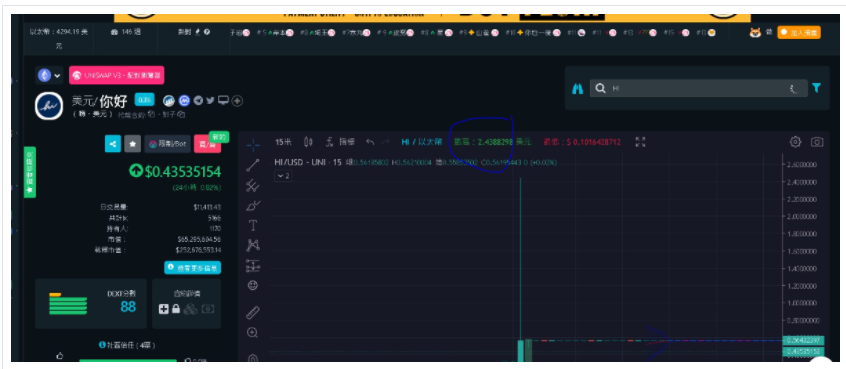The height and width of the screenshot is (369, 846).
Task: Select the ruler measure tool
Action: click(x=253, y=313)
